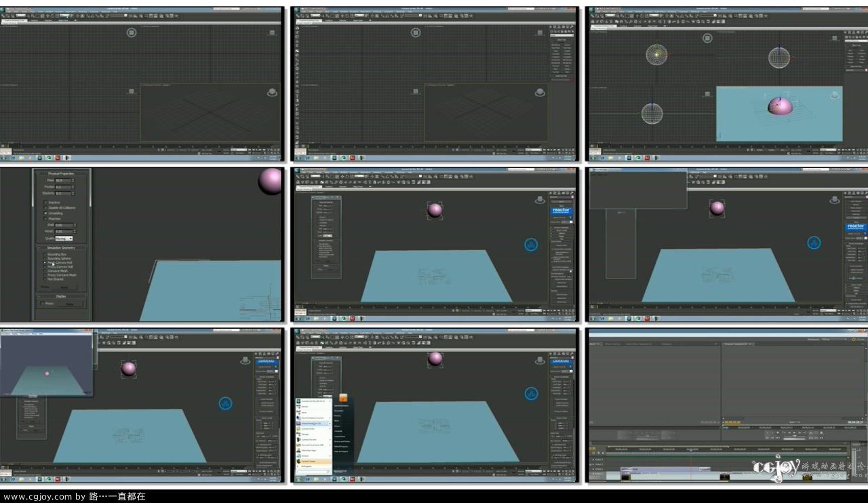Click Internet Explorer taskbar icon in three-wireframe-spheres frame

point(602,158)
